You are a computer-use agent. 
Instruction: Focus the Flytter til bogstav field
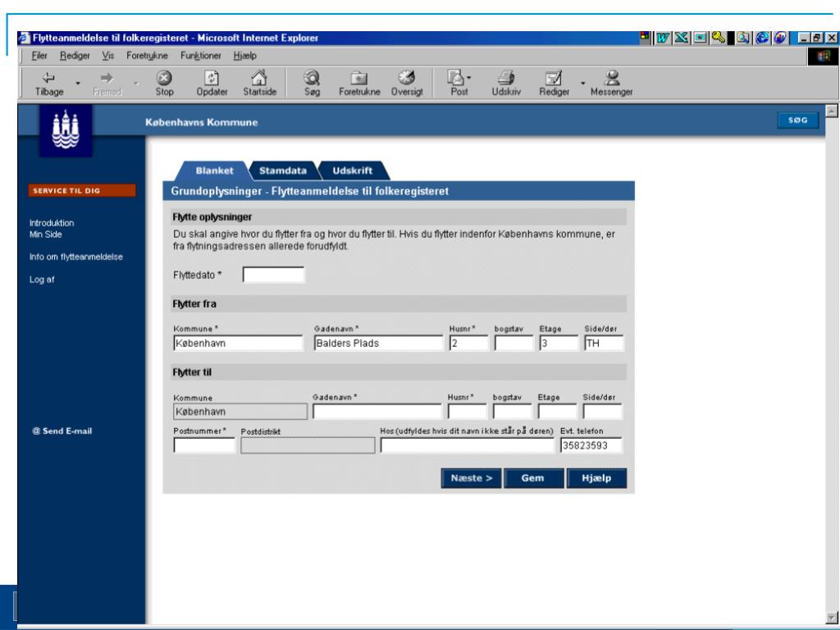click(512, 412)
